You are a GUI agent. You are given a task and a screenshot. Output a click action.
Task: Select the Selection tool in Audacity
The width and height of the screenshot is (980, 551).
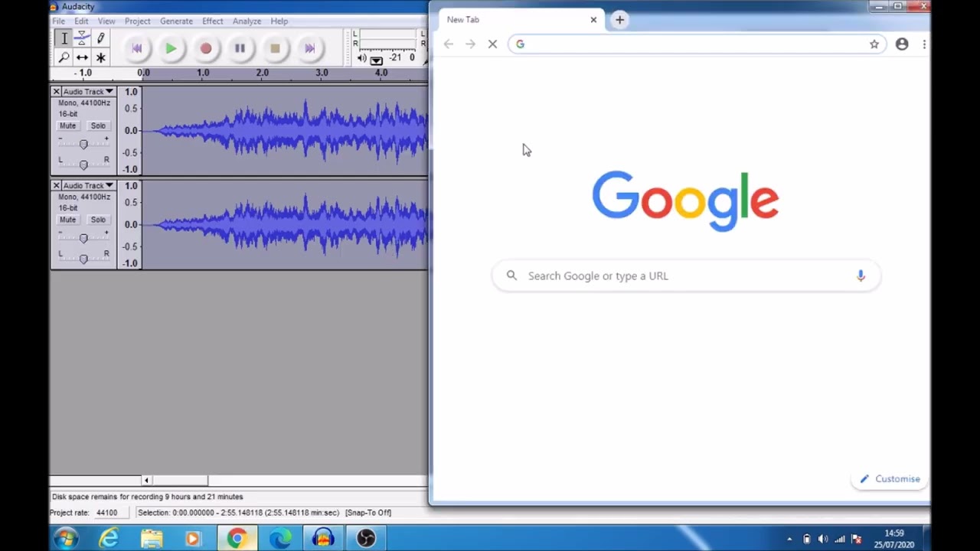pos(64,38)
